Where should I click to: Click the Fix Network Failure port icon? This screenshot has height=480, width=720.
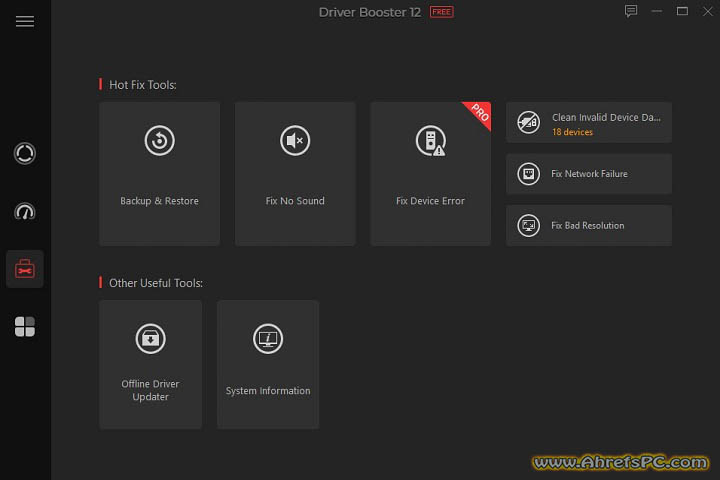[x=529, y=174]
